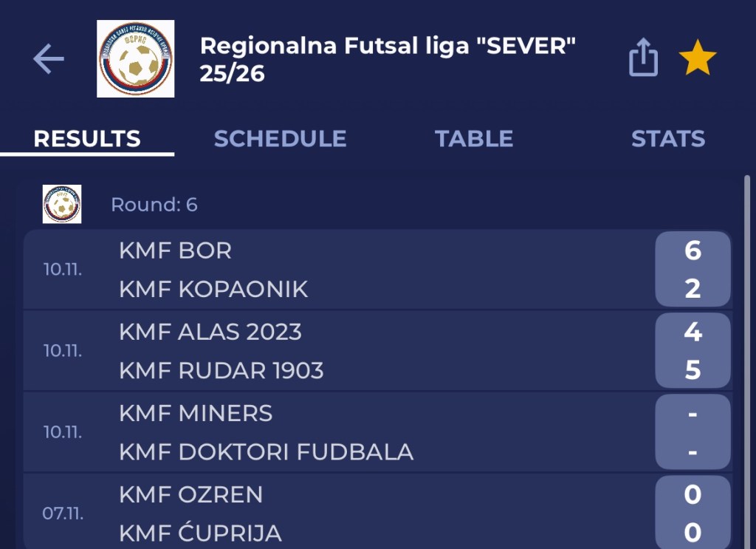The height and width of the screenshot is (549, 756).
Task: Tap the back arrow icon
Action: (x=49, y=59)
